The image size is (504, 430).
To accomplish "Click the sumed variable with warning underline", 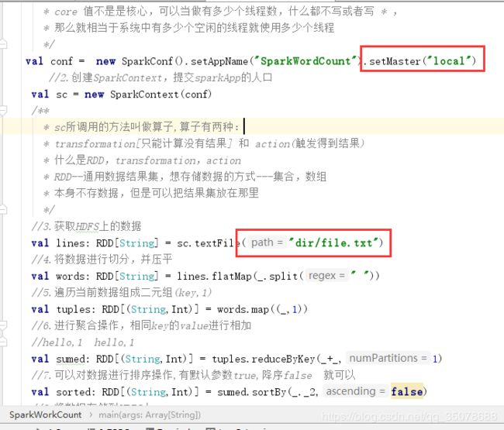I will click(x=70, y=359).
